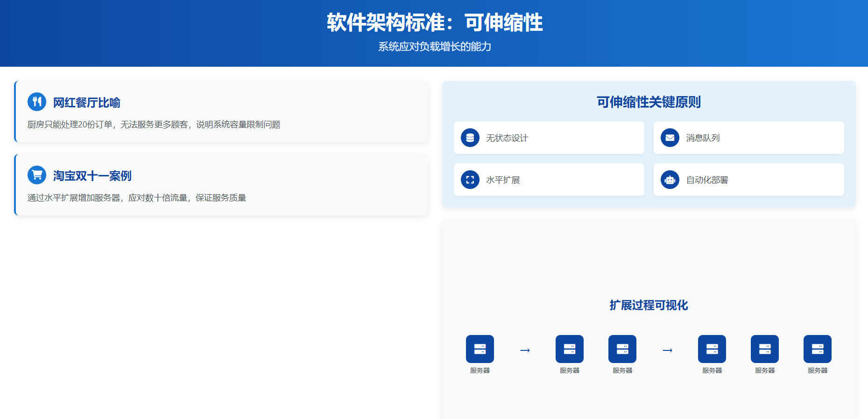
Task: Click the first server icon in the three-server group
Action: click(x=712, y=349)
